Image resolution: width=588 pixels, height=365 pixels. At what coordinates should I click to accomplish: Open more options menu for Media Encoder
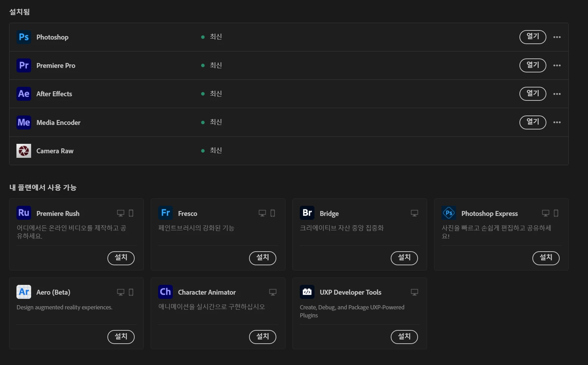pyautogui.click(x=557, y=122)
